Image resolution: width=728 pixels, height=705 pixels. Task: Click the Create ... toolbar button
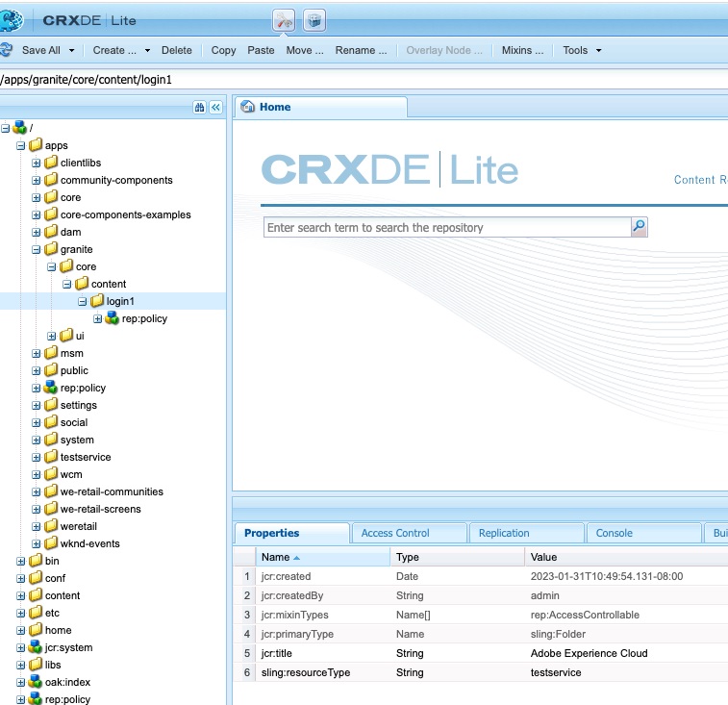(114, 50)
